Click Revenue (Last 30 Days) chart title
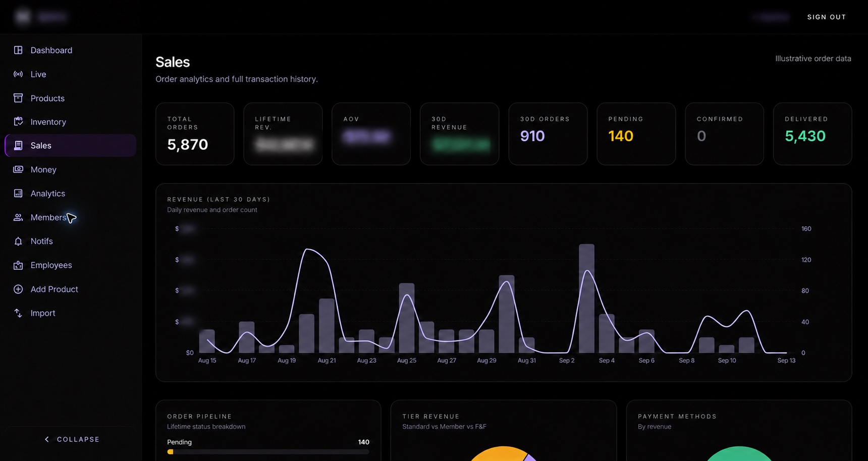 219,200
